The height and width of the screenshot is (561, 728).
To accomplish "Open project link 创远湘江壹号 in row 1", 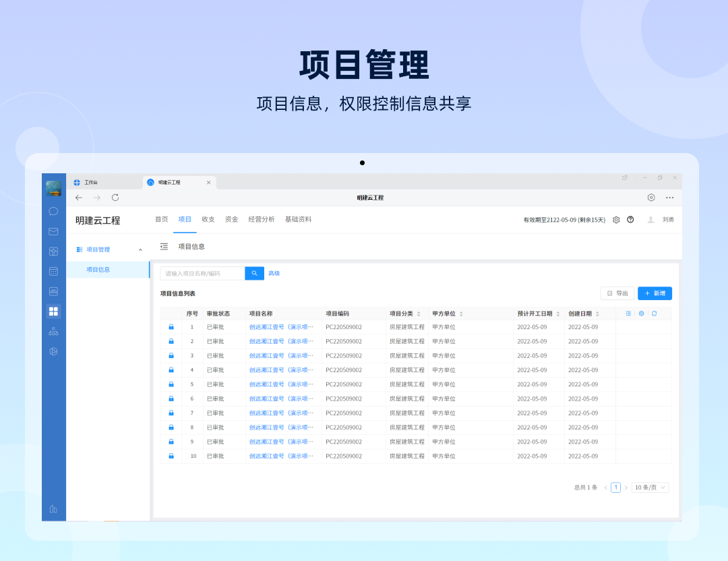I will [281, 327].
